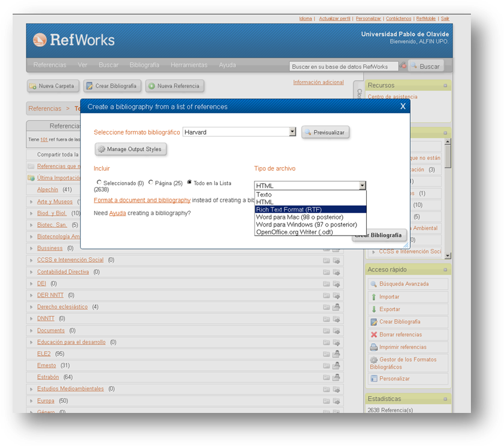
Task: Expand the Arte y Museos folder
Action: coord(31,202)
